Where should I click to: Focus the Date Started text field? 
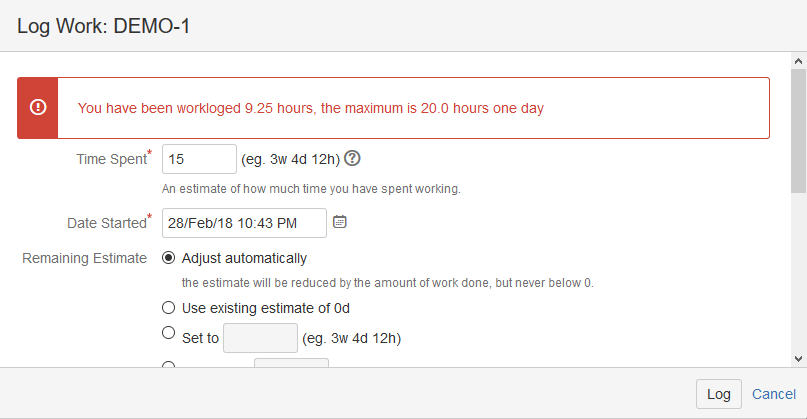coord(244,222)
